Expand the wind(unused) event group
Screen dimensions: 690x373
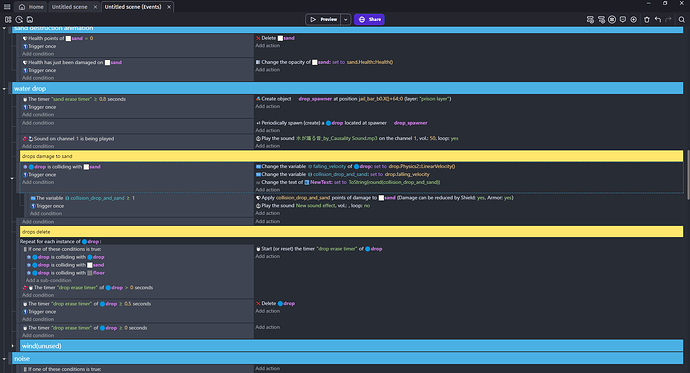[12, 346]
